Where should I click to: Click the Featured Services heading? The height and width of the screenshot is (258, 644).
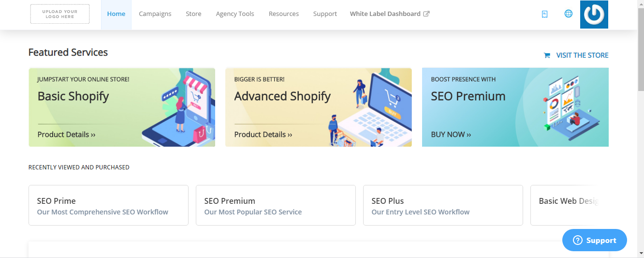pos(68,52)
